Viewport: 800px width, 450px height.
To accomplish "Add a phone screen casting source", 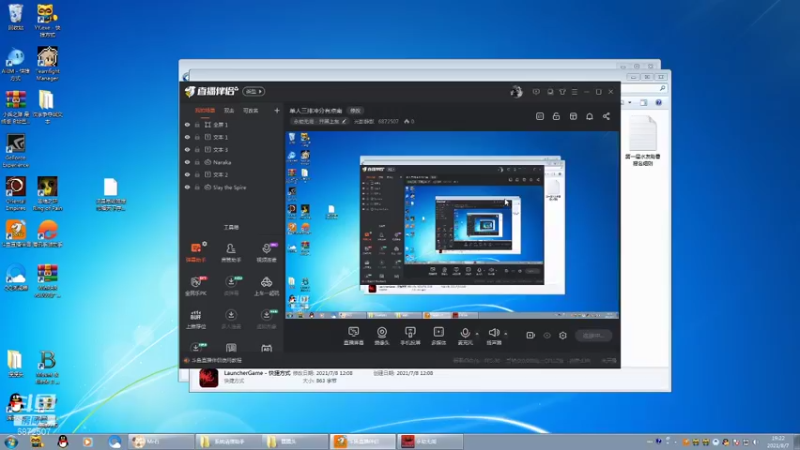I will pos(410,336).
